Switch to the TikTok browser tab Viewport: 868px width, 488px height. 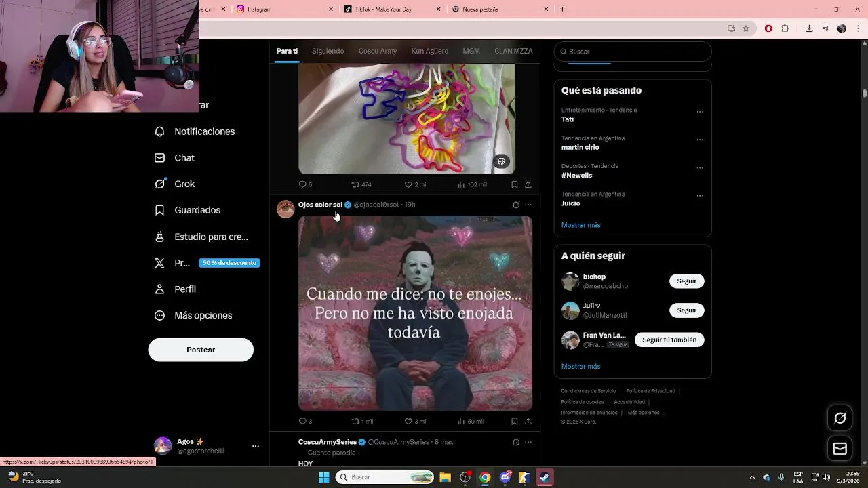tap(392, 9)
